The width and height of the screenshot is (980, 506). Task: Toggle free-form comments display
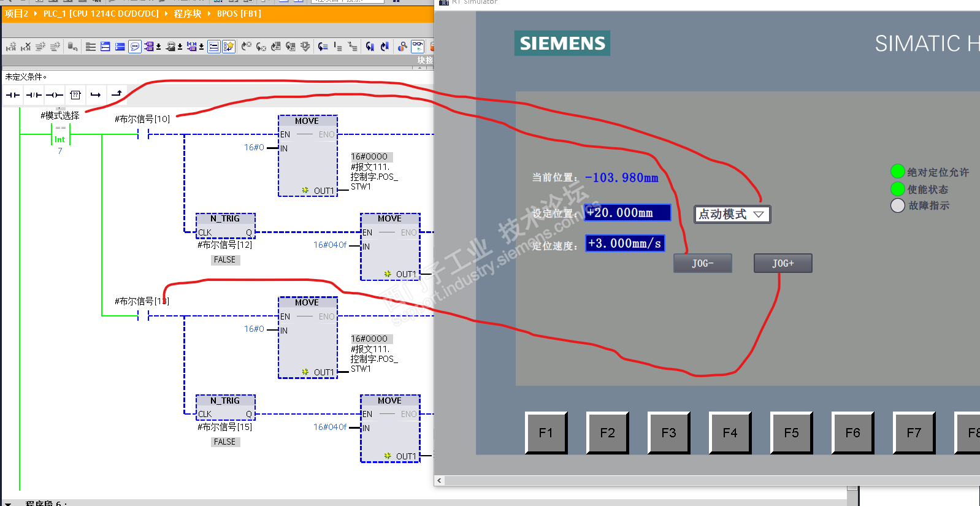[x=135, y=47]
